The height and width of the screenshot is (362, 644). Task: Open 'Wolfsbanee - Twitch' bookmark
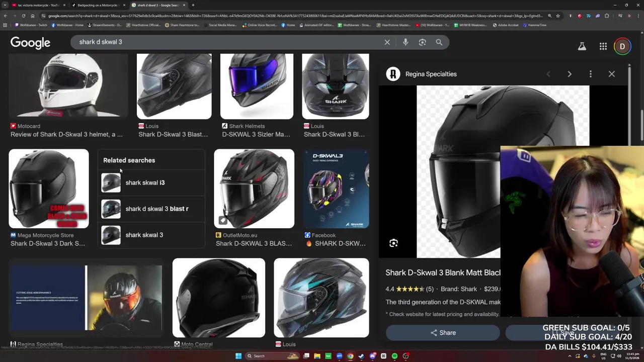pos(31,25)
